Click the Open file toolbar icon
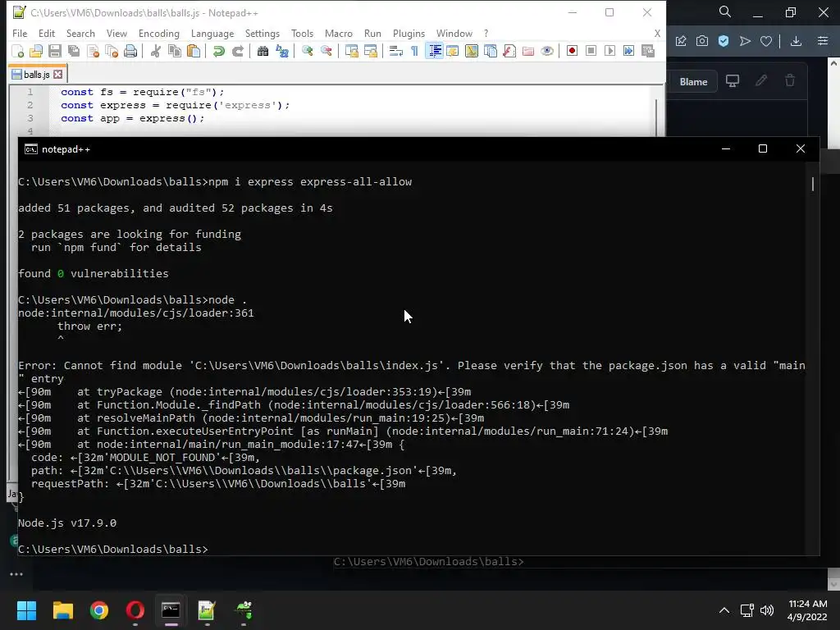The image size is (840, 630). click(36, 51)
